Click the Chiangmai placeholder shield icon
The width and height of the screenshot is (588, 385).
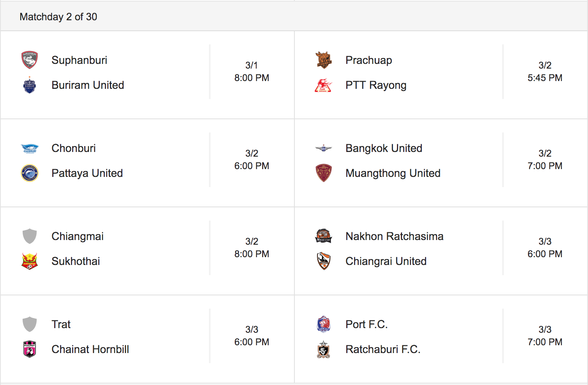pyautogui.click(x=30, y=236)
